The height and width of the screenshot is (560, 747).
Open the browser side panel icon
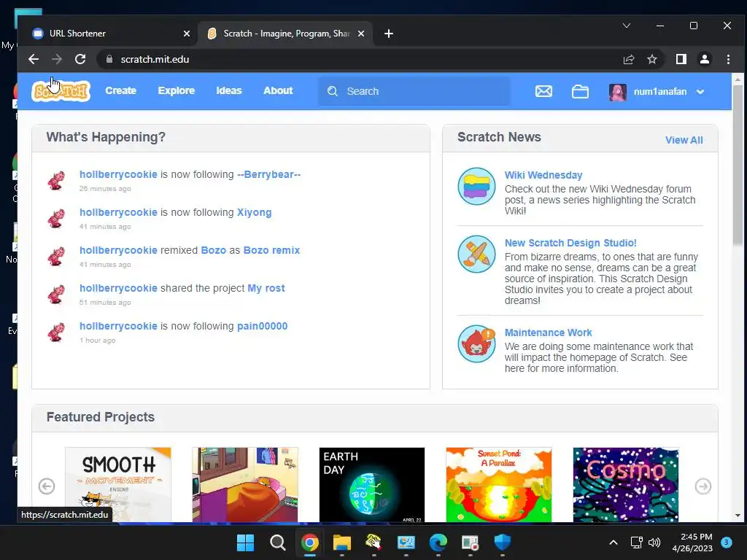point(681,59)
